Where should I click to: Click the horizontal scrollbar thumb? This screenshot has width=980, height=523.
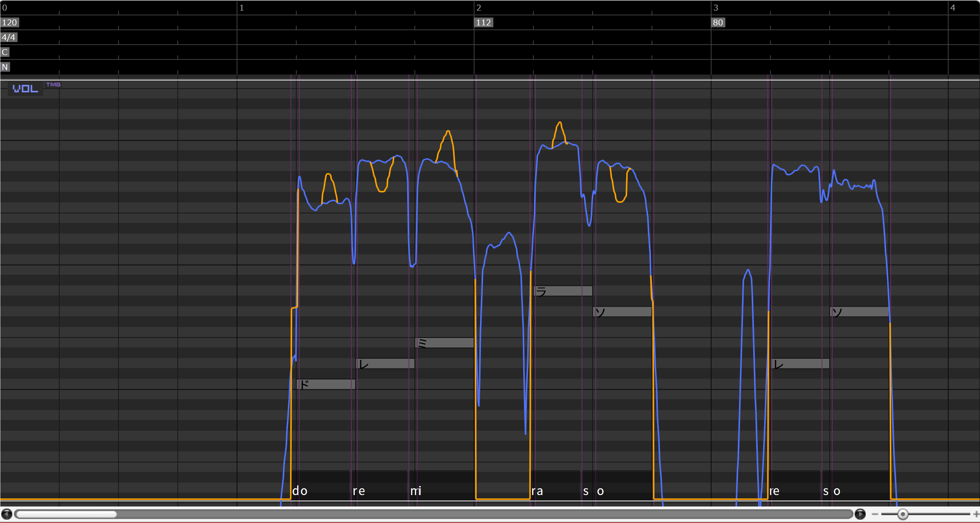coord(66,514)
